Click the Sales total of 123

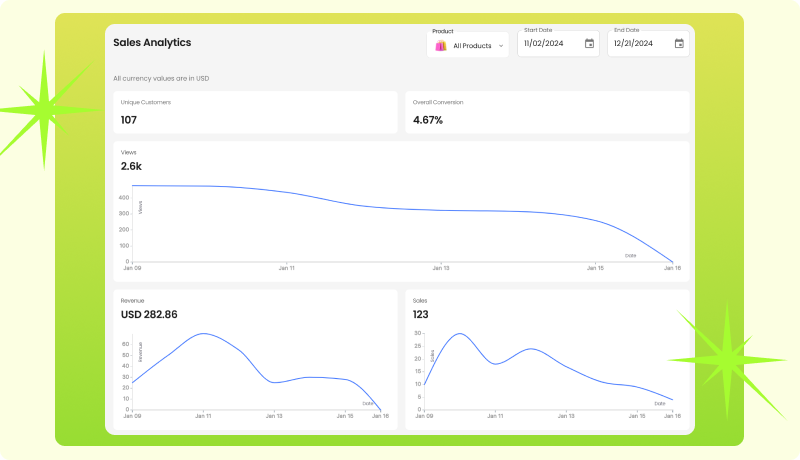[421, 314]
